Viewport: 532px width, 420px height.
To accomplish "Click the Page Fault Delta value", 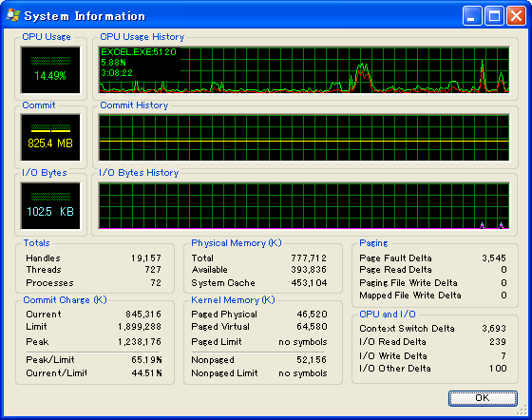I will point(494,258).
